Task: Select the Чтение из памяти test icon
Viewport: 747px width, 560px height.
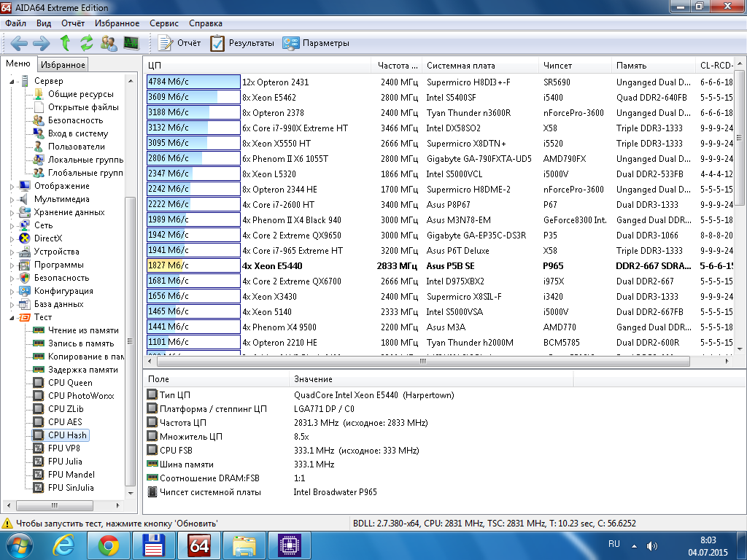Action: 39,330
